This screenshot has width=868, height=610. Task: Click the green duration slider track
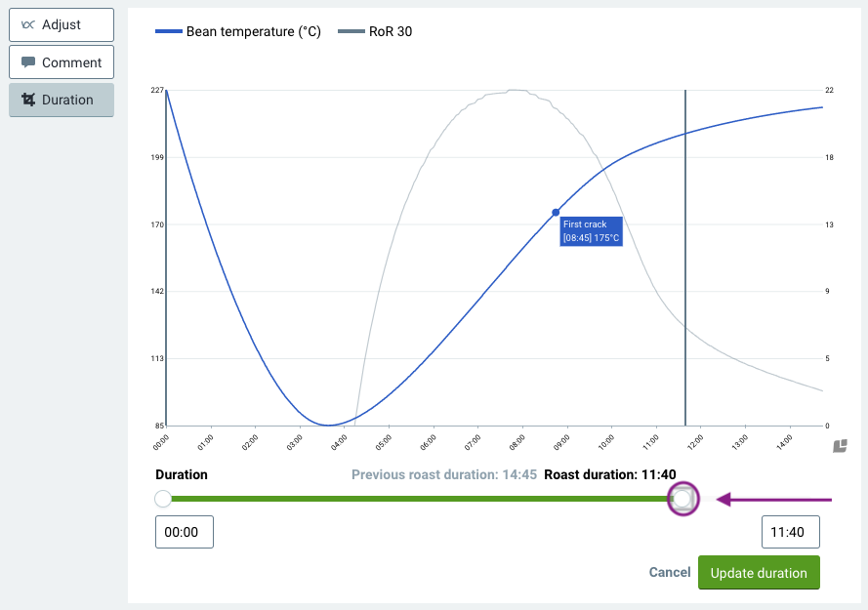pyautogui.click(x=420, y=499)
